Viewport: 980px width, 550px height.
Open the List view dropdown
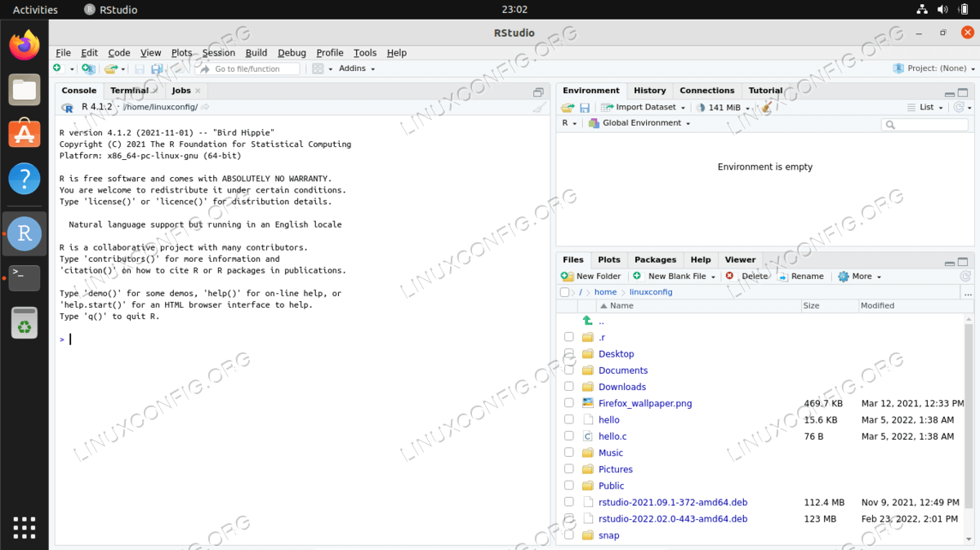coord(925,107)
